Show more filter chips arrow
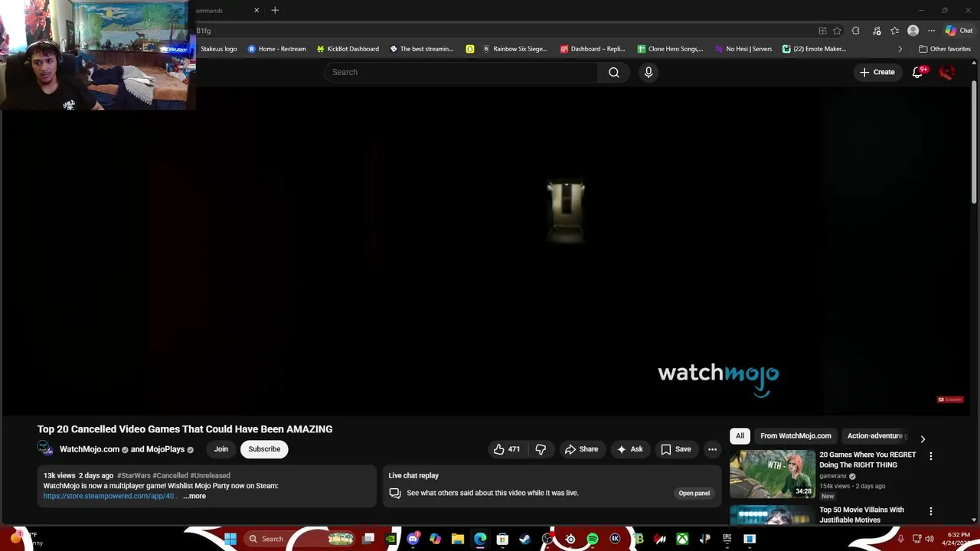Viewport: 980px width, 551px height. click(x=923, y=439)
